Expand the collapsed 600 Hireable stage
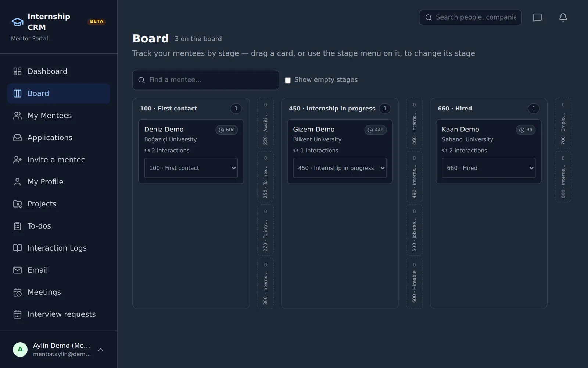 pos(414,283)
